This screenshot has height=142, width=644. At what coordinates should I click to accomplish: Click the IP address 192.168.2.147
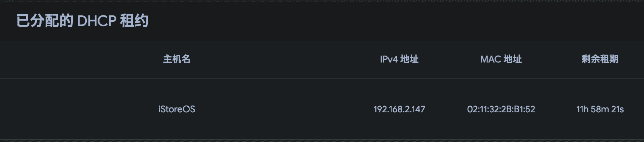pos(399,109)
